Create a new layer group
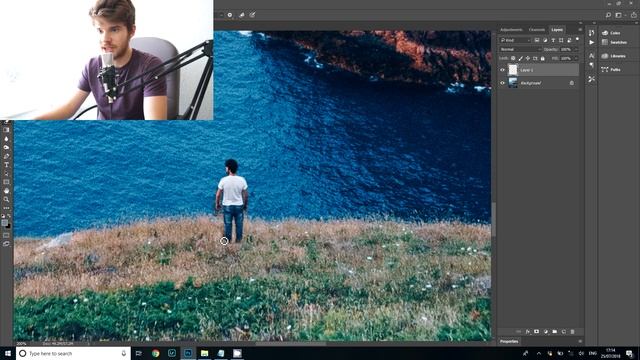This screenshot has width=640, height=360. click(554, 331)
